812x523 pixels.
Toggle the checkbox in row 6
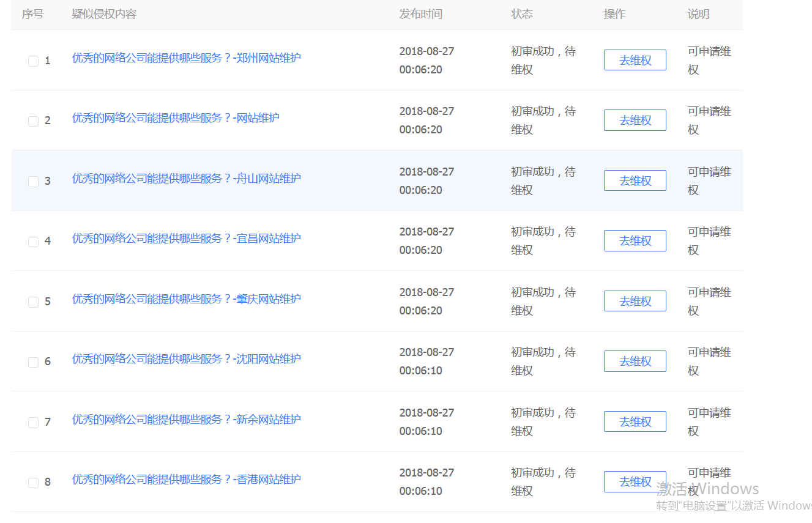pos(33,362)
